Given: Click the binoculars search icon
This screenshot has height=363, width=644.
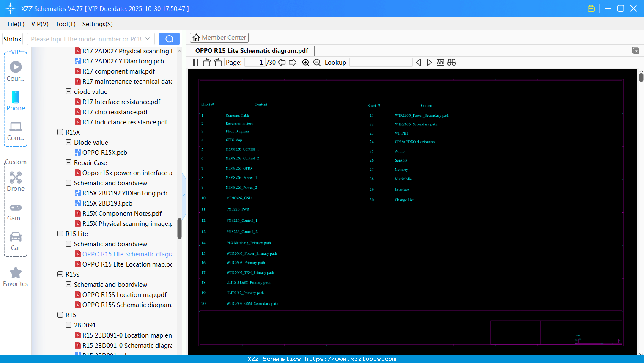Looking at the screenshot, I should [452, 63].
